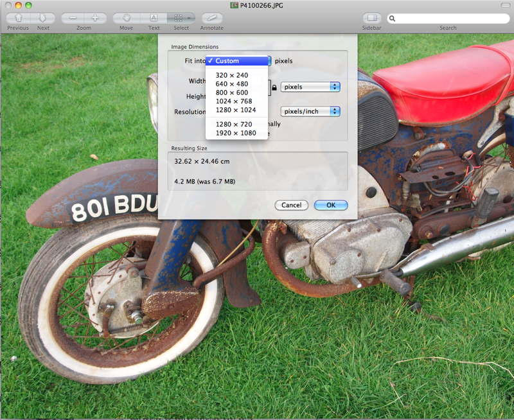Screen dimensions: 514x420
Task: Pick 800 × 600 from the list
Action: (232, 92)
